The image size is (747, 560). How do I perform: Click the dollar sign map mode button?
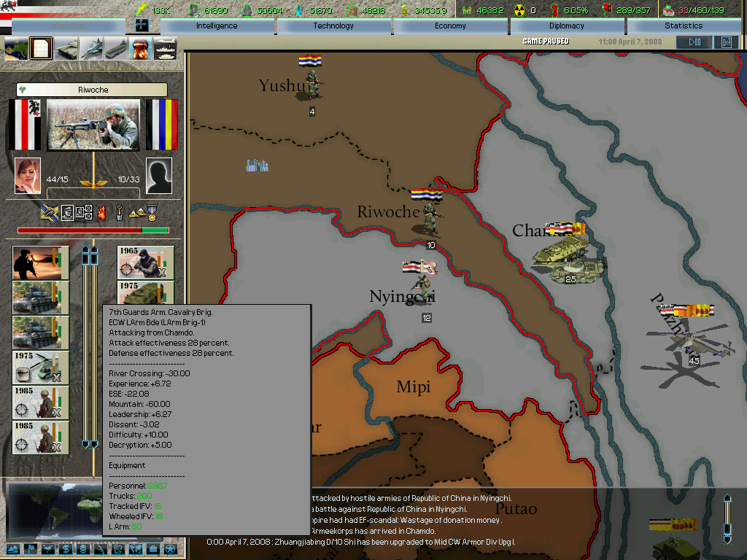[x=65, y=548]
